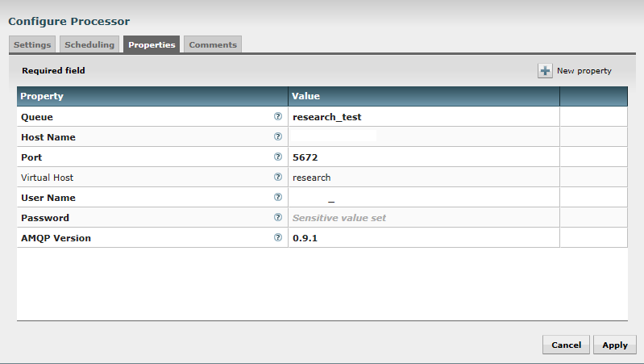
Task: Click the Virtual Host help icon
Action: click(x=278, y=178)
